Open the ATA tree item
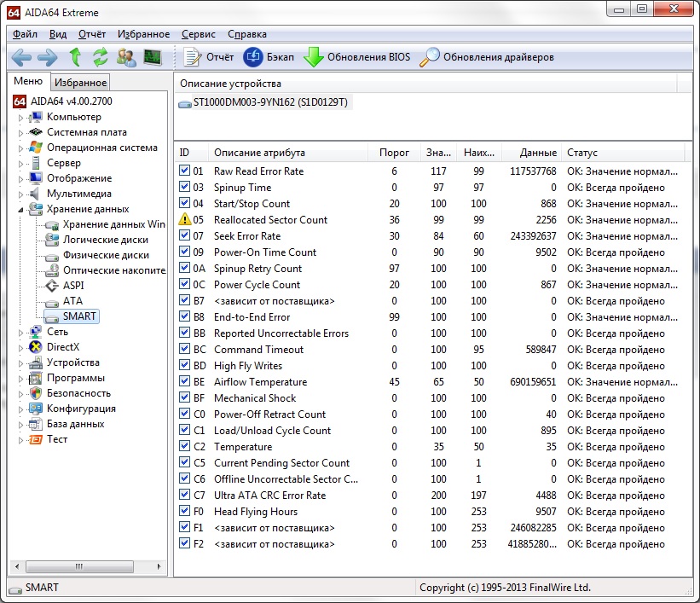The height and width of the screenshot is (603, 700). [64, 301]
